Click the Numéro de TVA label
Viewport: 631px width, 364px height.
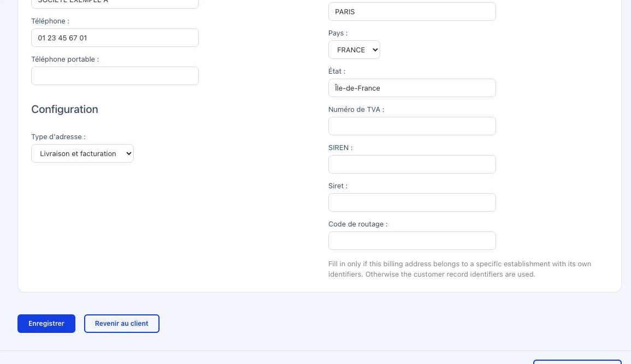pos(356,109)
